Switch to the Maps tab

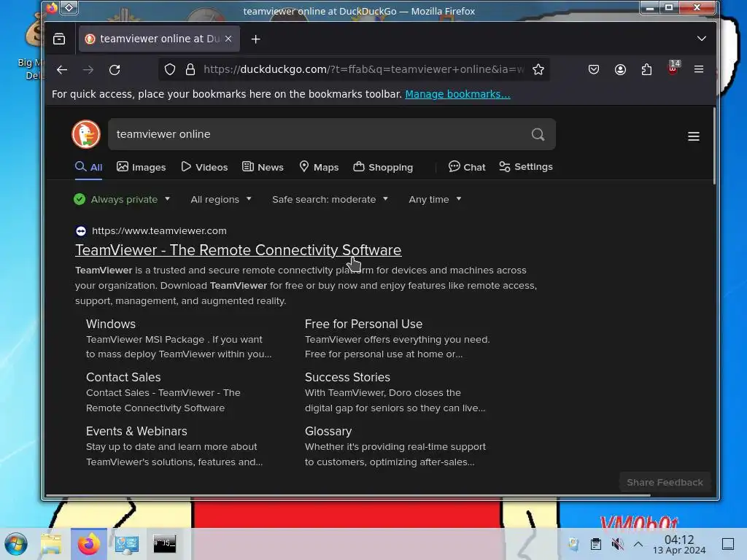click(319, 167)
